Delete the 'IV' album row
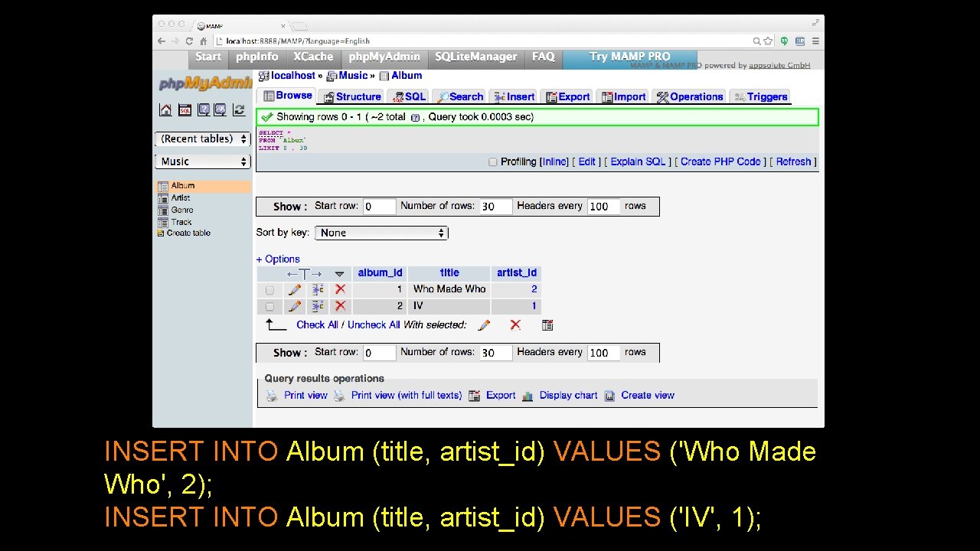 point(340,306)
